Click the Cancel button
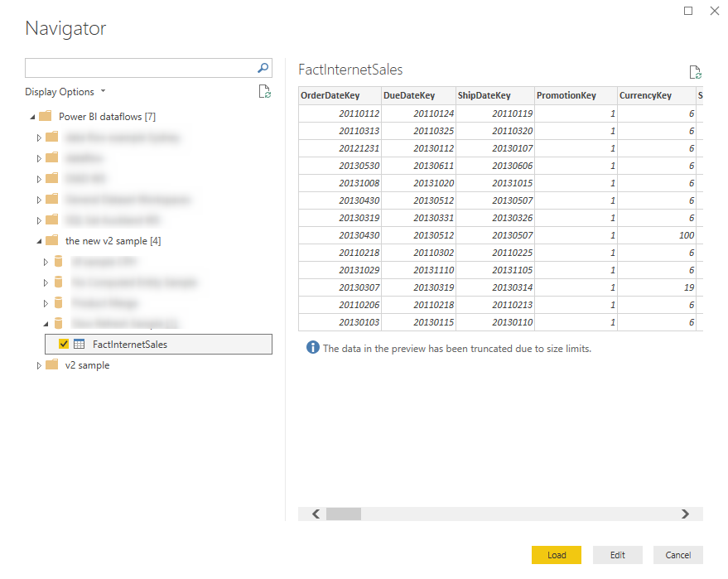Image resolution: width=728 pixels, height=579 pixels. tap(678, 555)
